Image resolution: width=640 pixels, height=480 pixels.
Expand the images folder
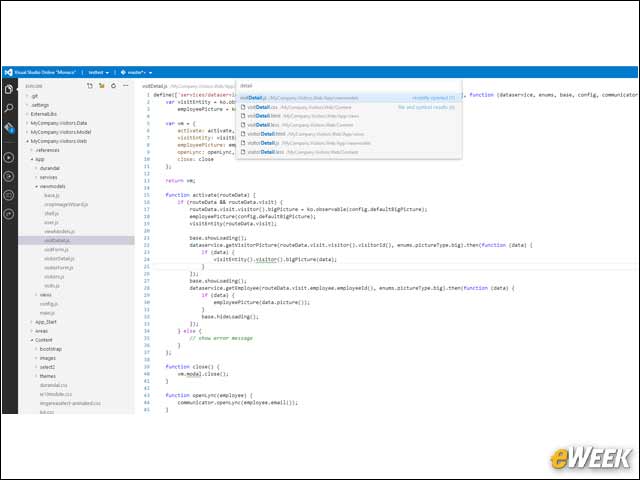[47, 358]
